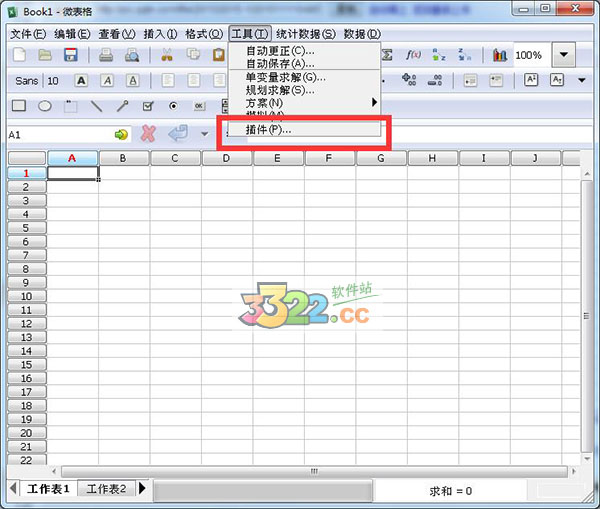Print the current sheet

[106, 55]
